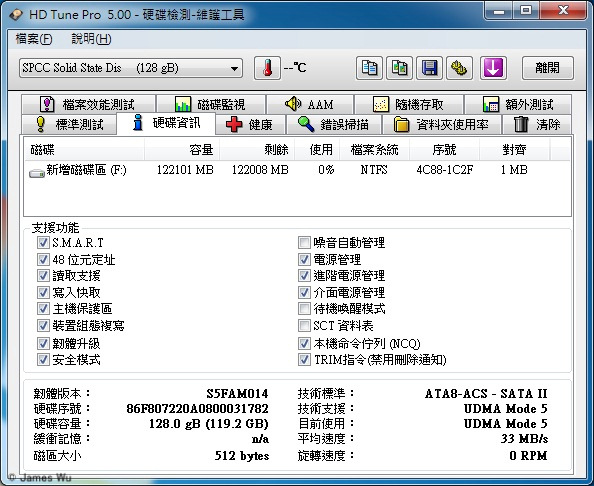This screenshot has width=594, height=486.
Task: Select the 健康 red cross tab
Action: tap(250, 124)
